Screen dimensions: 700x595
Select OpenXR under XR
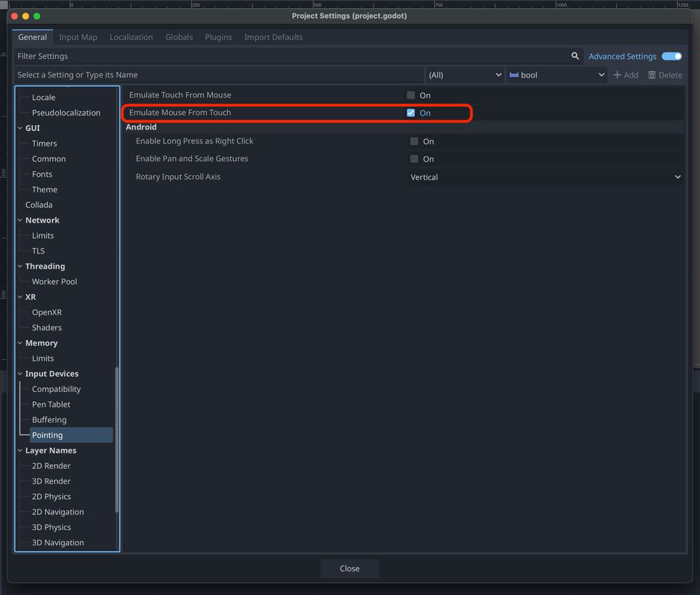coord(47,312)
